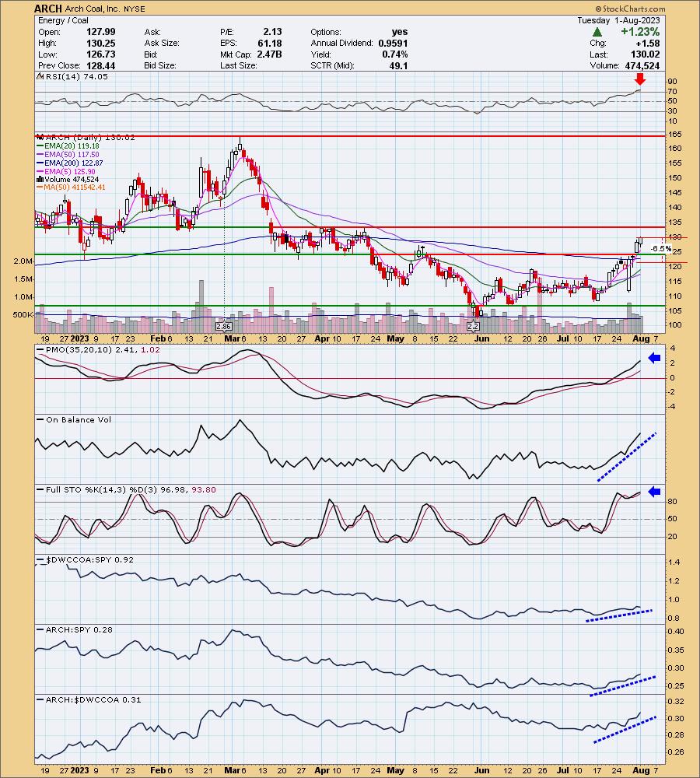
Task: Click the 2.0M volume axis label
Action: (23, 261)
